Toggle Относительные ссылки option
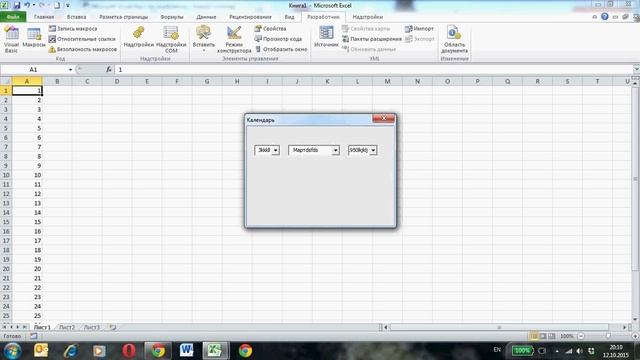This screenshot has width=640, height=360. coord(82,39)
